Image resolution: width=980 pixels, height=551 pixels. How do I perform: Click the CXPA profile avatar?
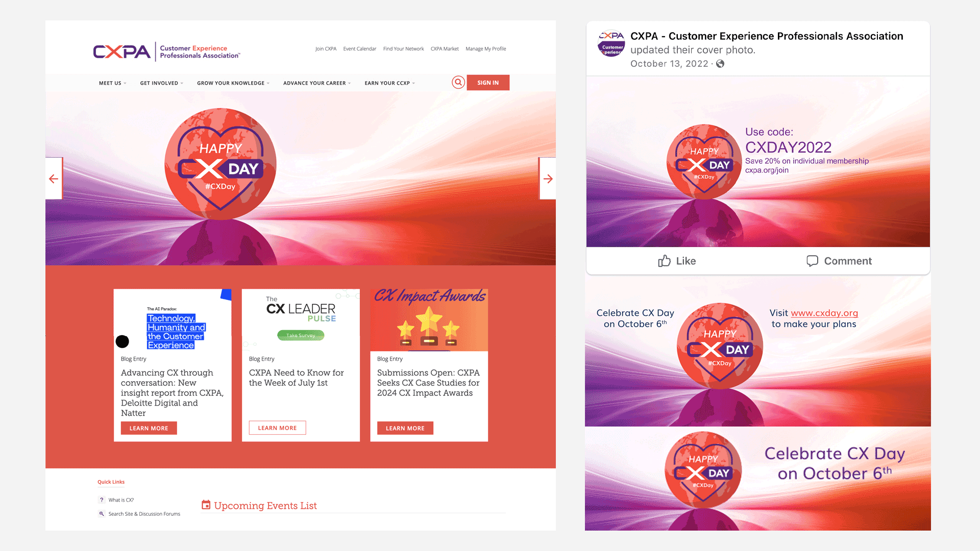click(x=611, y=43)
